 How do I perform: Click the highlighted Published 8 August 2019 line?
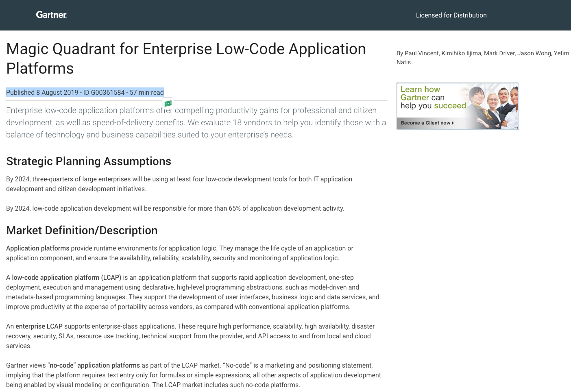[85, 92]
